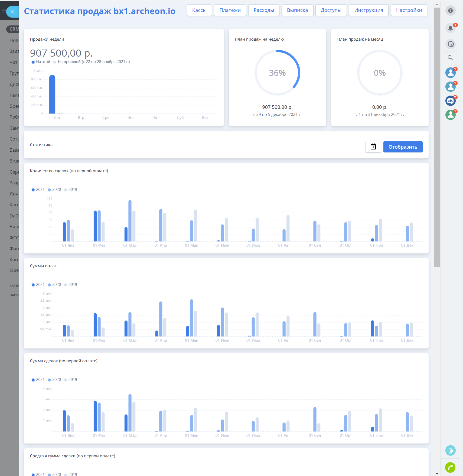Screen dimensions: 463x476
Task: Open the calendar date picker icon
Action: pos(373,147)
